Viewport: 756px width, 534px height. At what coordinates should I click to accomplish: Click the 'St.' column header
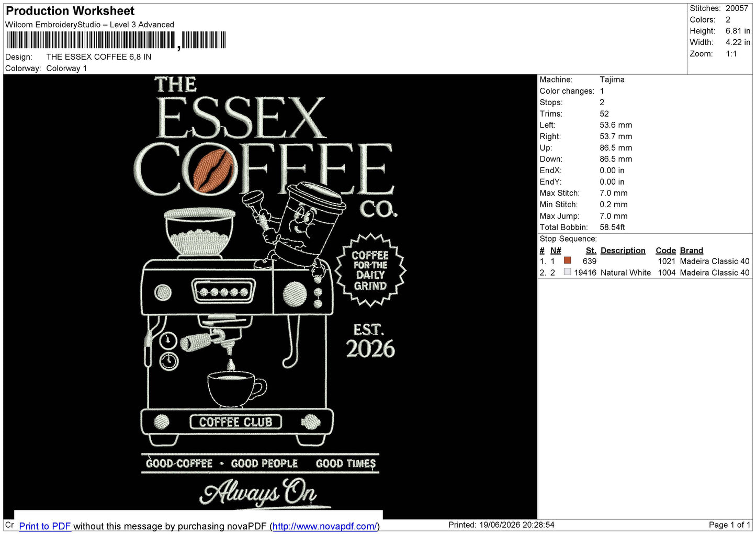(591, 251)
